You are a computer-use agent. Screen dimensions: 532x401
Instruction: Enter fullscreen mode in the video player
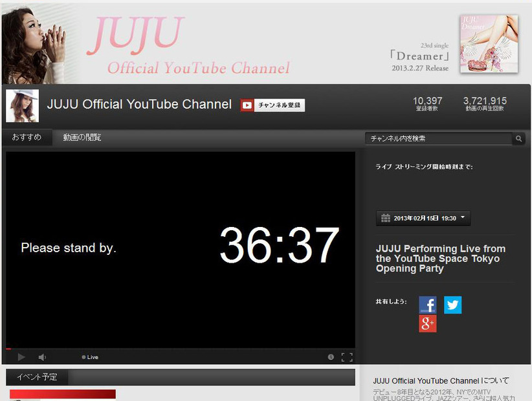347,357
